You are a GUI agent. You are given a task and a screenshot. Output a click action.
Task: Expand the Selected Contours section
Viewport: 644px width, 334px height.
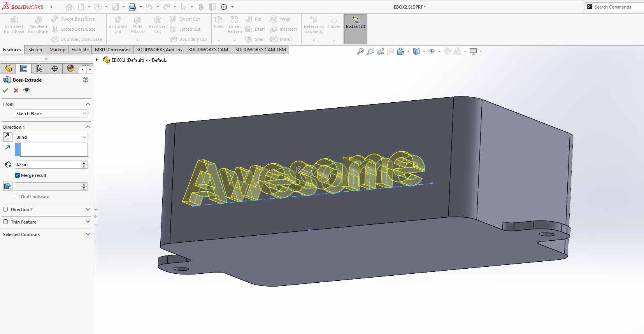pos(88,234)
